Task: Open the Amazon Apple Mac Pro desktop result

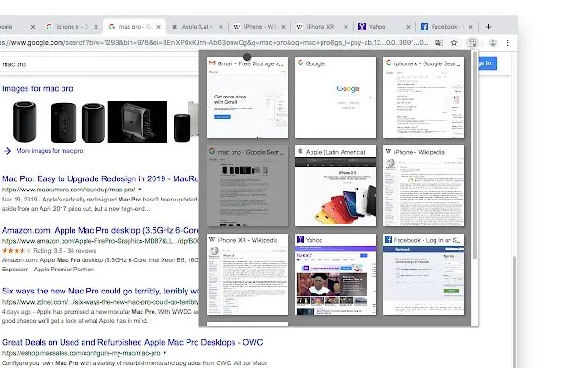Action: pos(100,230)
